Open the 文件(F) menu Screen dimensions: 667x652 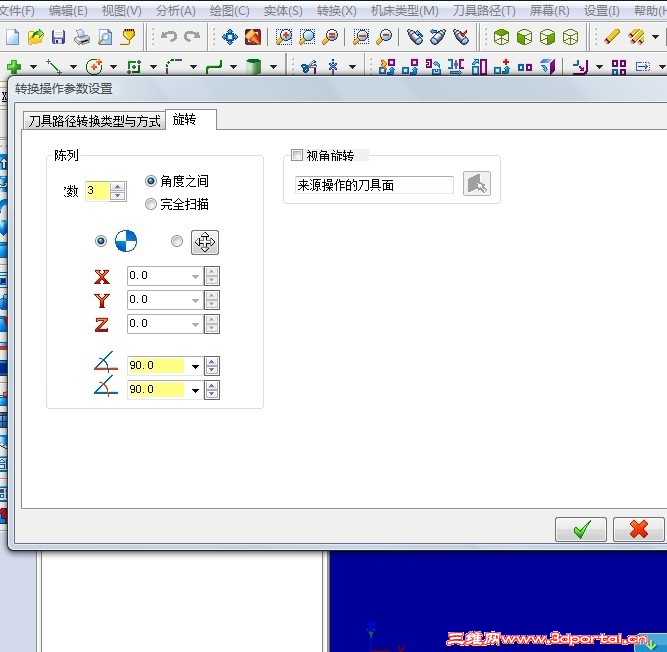(x=17, y=11)
